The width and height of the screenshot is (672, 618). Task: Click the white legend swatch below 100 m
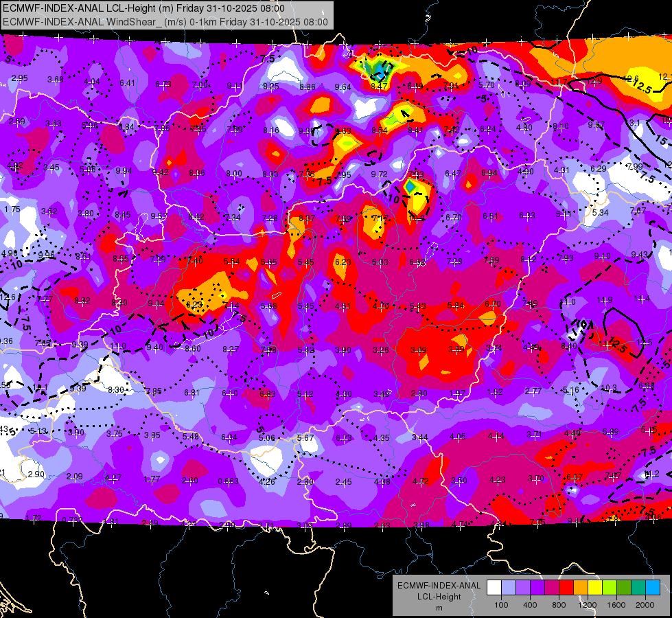tap(494, 587)
